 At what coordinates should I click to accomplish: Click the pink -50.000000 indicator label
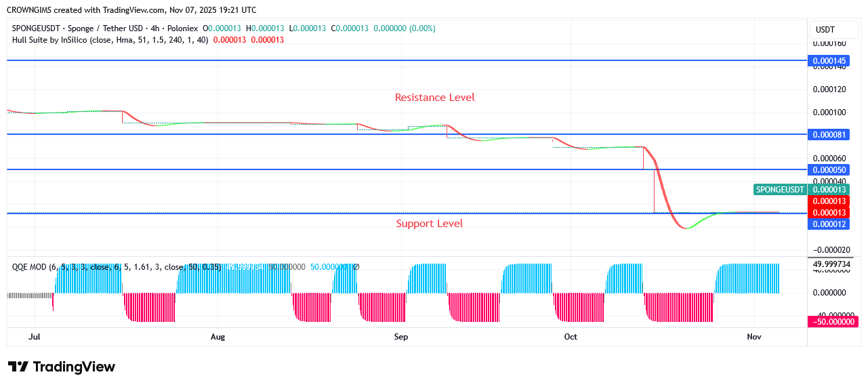833,321
